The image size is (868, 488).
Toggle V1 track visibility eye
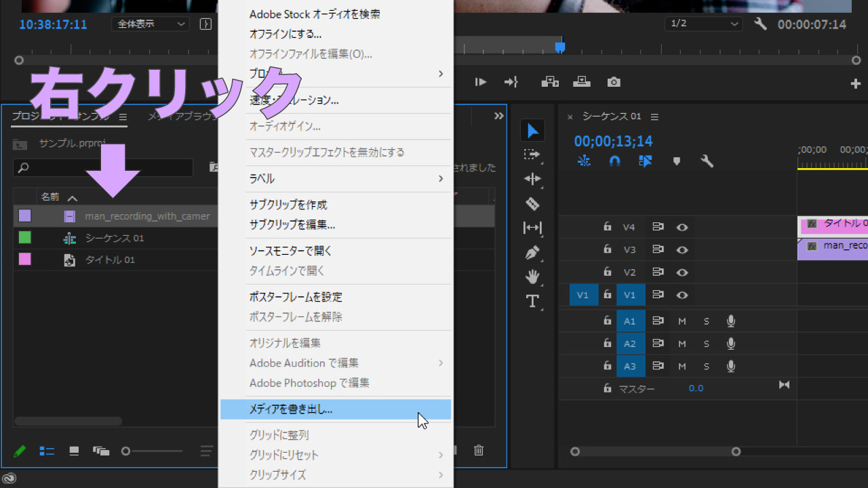coord(682,295)
